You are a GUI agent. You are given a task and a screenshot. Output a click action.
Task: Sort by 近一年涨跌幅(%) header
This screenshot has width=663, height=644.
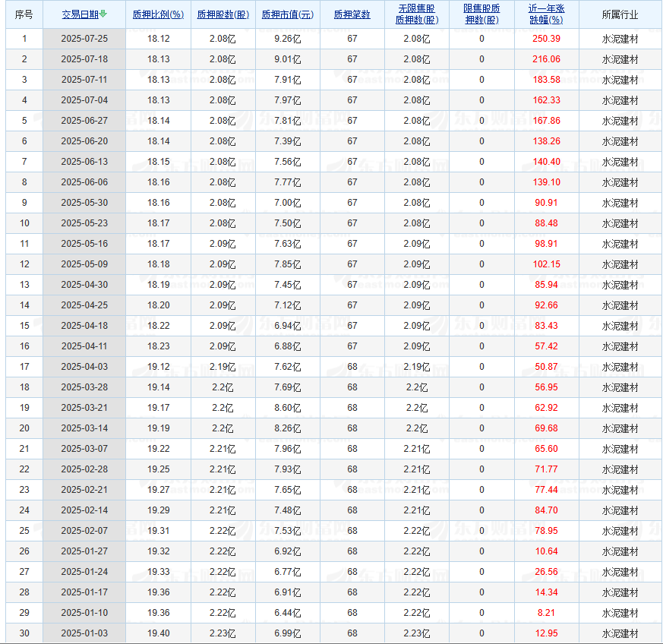tap(546, 14)
